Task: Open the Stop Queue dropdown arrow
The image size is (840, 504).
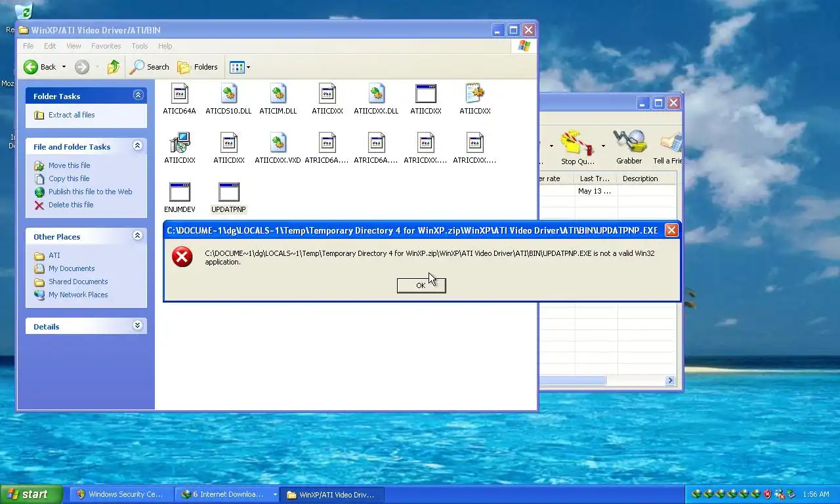Action: click(603, 146)
